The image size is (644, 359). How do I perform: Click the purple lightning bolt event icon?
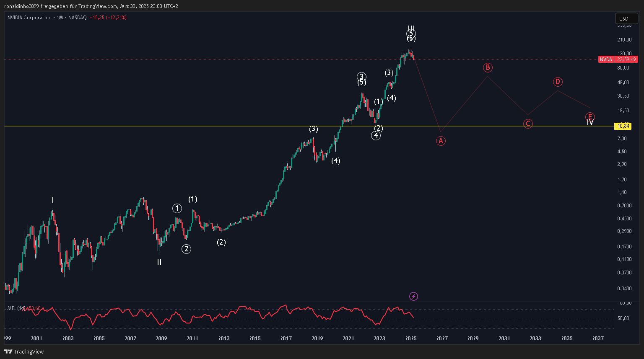(413, 297)
